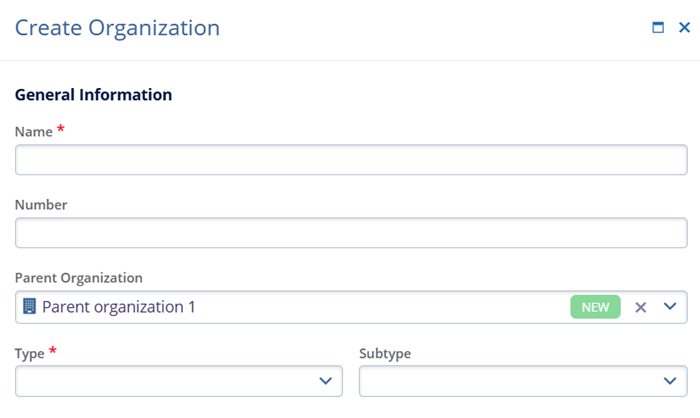The height and width of the screenshot is (418, 700).
Task: Click the General Information section heading
Action: [x=93, y=95]
